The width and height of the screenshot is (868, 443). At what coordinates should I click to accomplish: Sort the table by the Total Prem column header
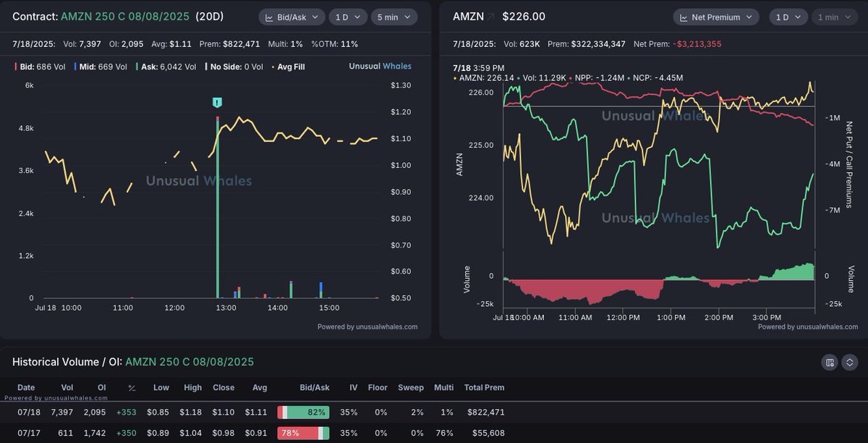pos(485,387)
